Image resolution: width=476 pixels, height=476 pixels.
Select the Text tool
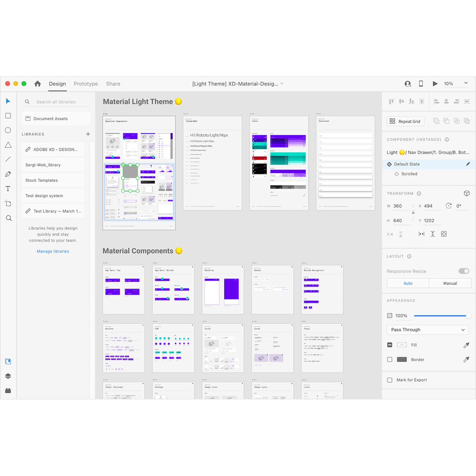tap(8, 188)
